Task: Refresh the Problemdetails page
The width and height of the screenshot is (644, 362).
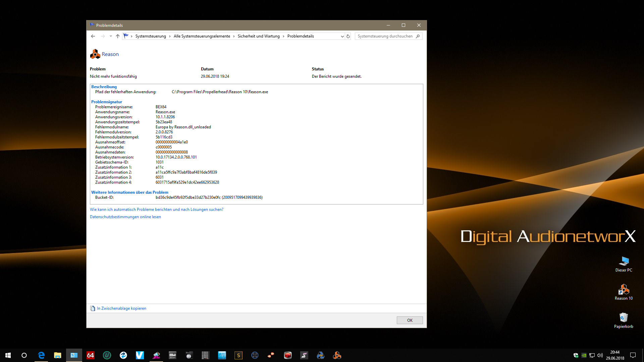Action: click(x=348, y=36)
